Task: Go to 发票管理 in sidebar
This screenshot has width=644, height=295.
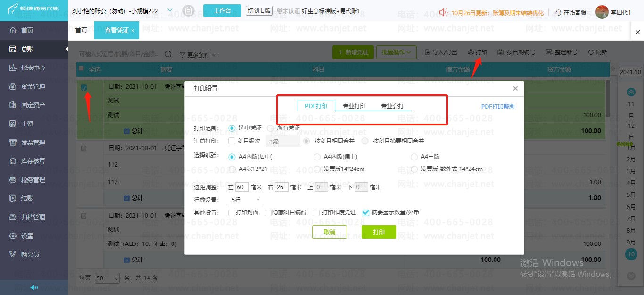Action: coord(34,143)
